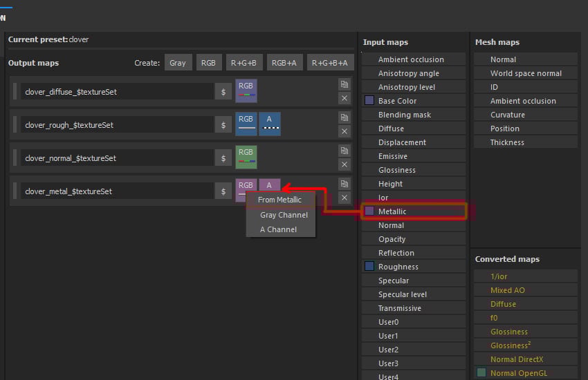
Task: Select Diffuse in Input maps
Action: (414, 129)
